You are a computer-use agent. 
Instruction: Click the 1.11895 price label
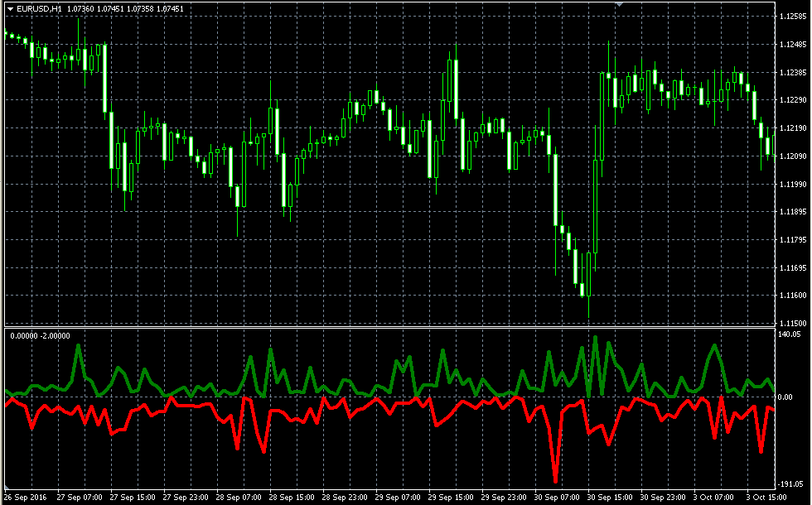click(x=793, y=212)
